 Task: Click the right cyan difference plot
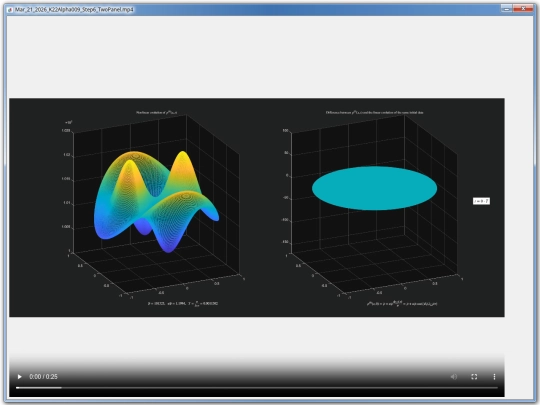coord(374,188)
